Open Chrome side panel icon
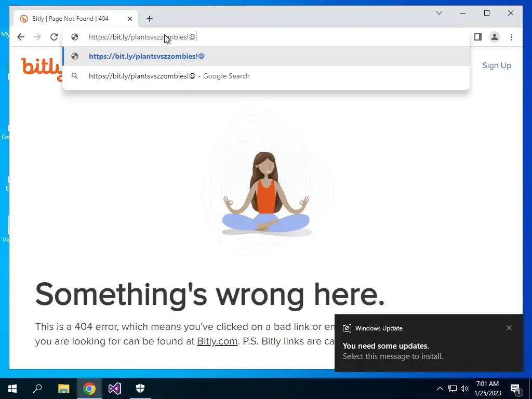 point(478,37)
